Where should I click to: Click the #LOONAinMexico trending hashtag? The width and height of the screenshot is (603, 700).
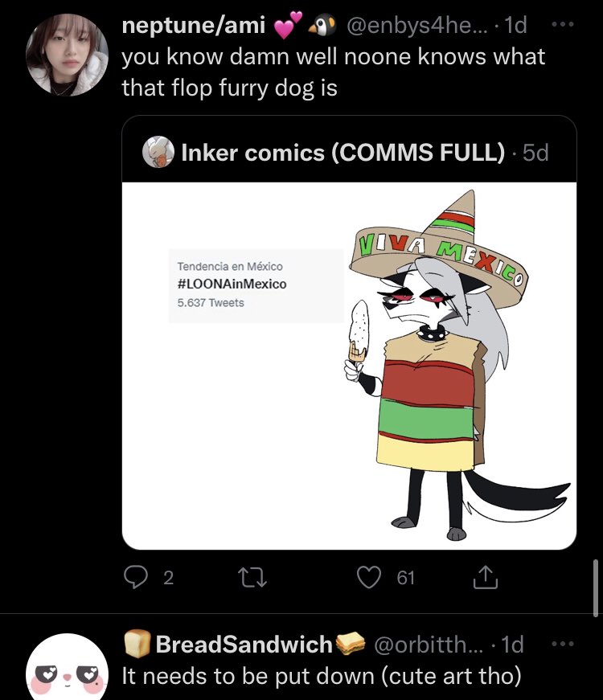232,284
